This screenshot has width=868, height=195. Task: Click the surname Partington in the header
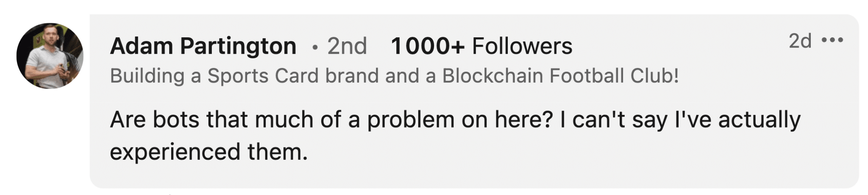click(x=238, y=46)
